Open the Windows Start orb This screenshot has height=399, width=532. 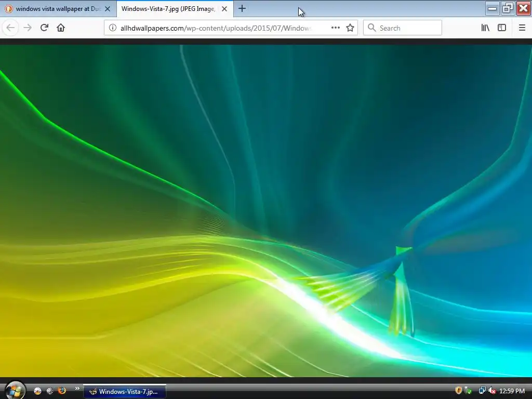14,390
